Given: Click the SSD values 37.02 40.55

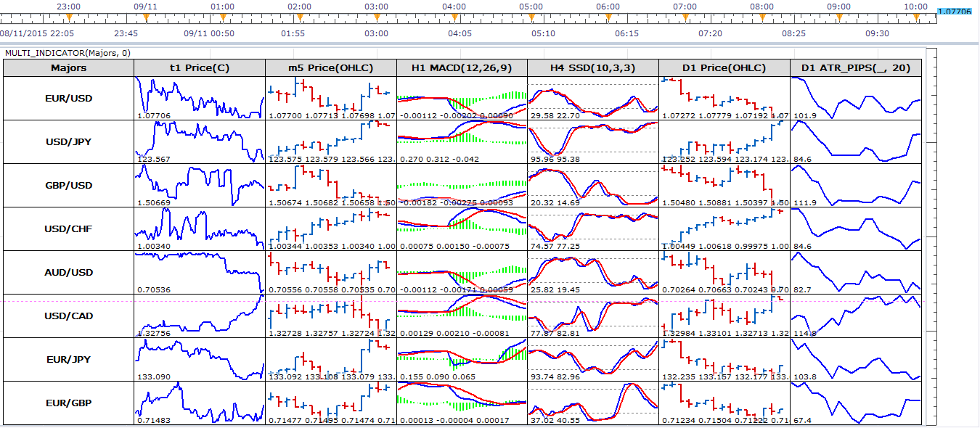Looking at the screenshot, I should pyautogui.click(x=555, y=420).
